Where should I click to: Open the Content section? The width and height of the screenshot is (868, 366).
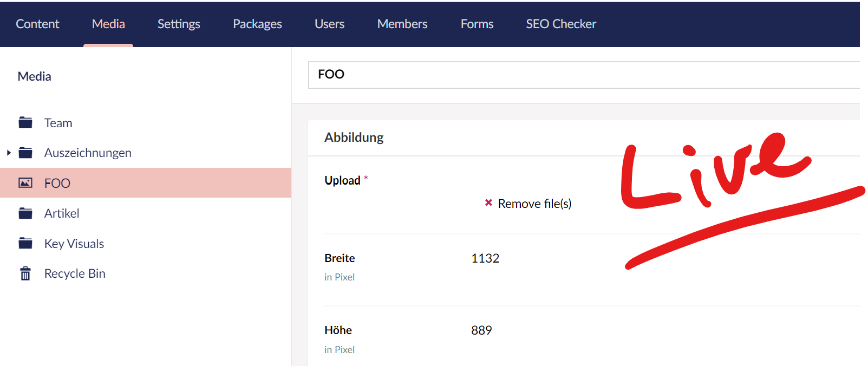[x=37, y=24]
